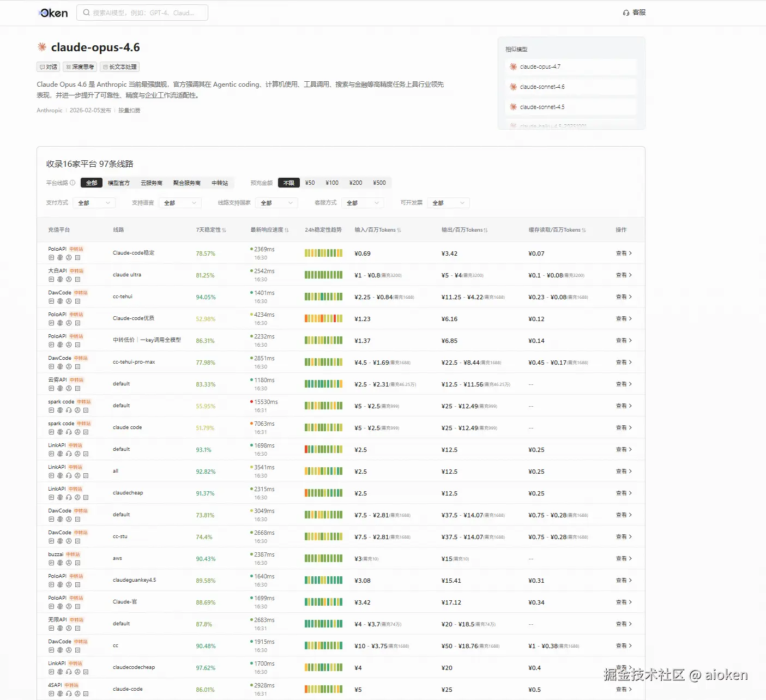Click 24h trend bars for Claude-code优质 row

click(324, 318)
